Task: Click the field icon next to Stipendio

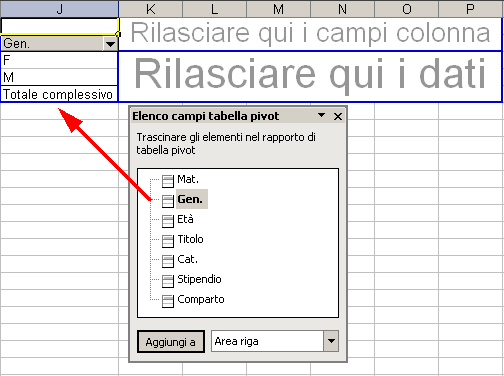Action: tap(168, 281)
